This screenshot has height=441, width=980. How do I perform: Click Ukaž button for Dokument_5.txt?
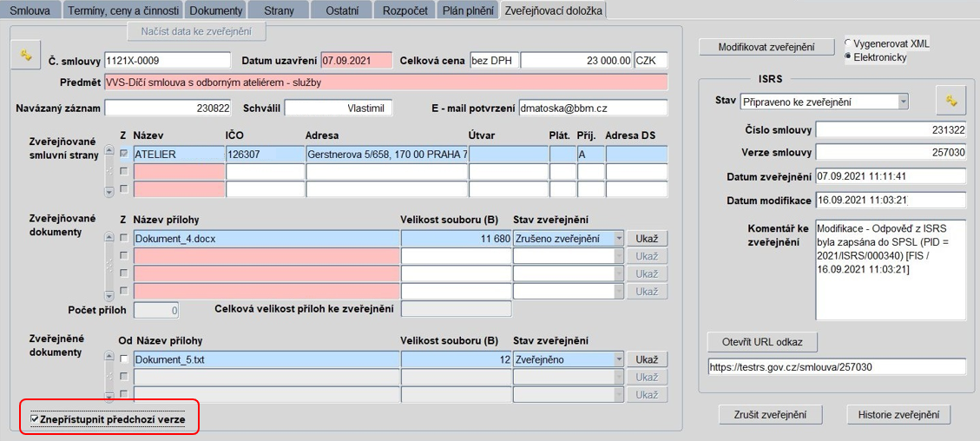point(647,359)
